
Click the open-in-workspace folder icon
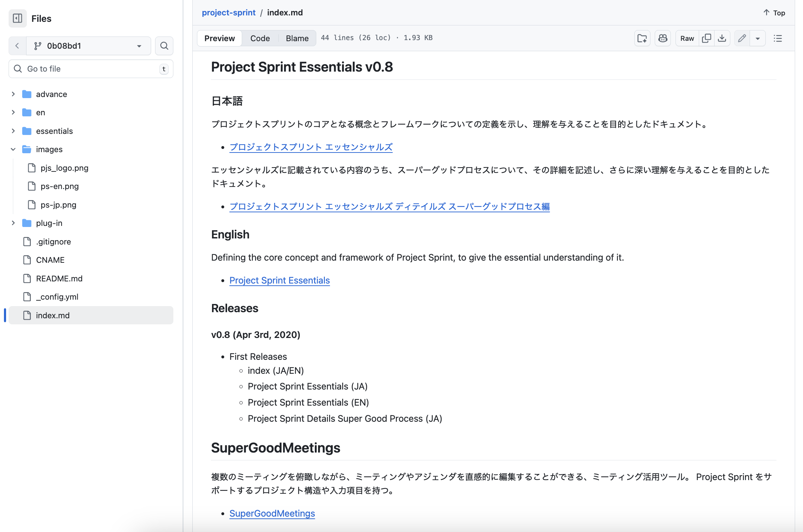point(642,38)
